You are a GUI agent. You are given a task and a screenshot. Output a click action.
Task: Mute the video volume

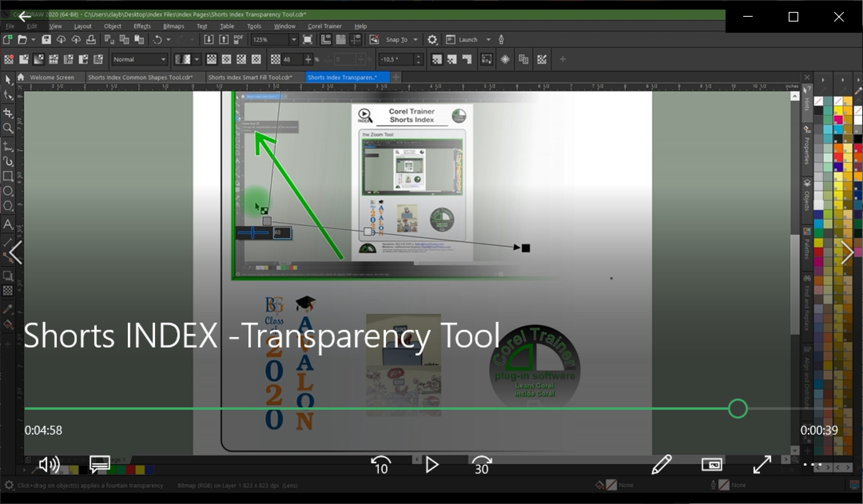click(49, 464)
